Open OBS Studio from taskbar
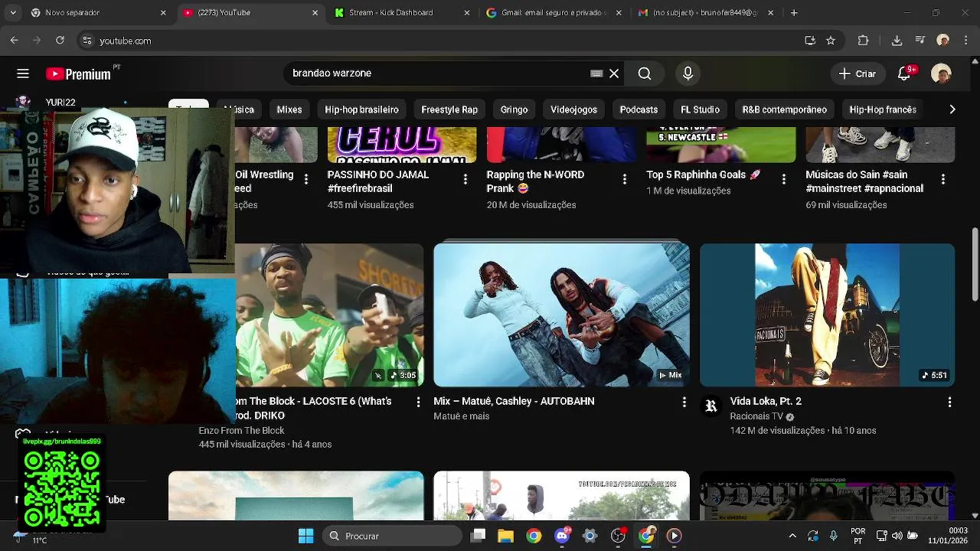The image size is (980, 551). coord(618,536)
